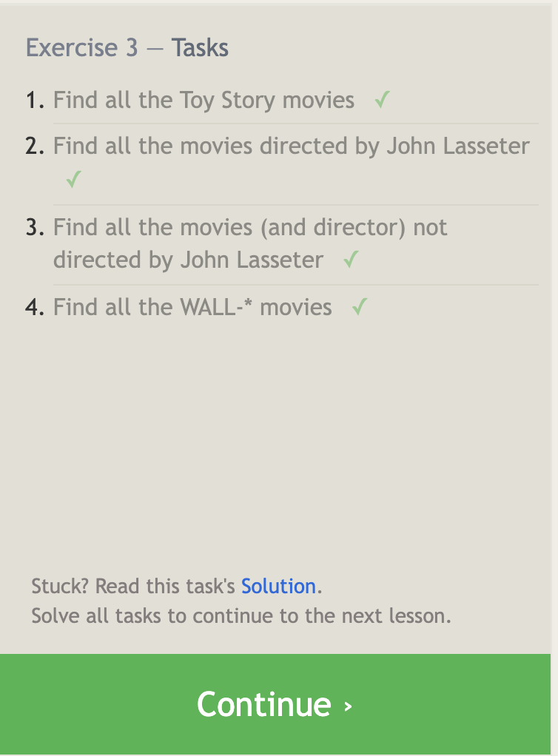Select task 2 about movies directed by John Lasseter
This screenshot has height=756, width=558.
[291, 146]
